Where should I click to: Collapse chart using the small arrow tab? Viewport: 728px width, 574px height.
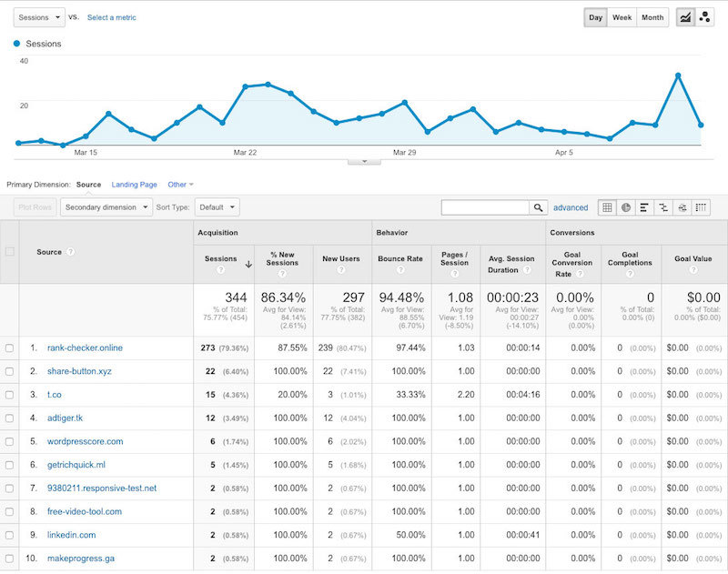[365, 161]
